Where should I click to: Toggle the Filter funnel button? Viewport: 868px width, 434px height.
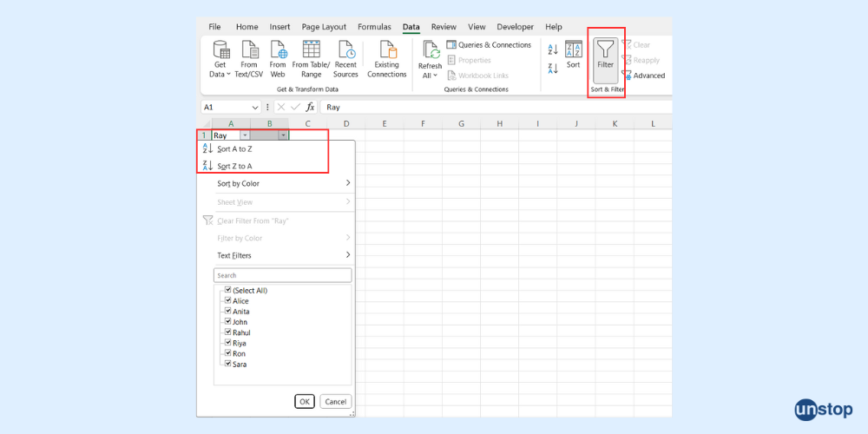(x=606, y=60)
